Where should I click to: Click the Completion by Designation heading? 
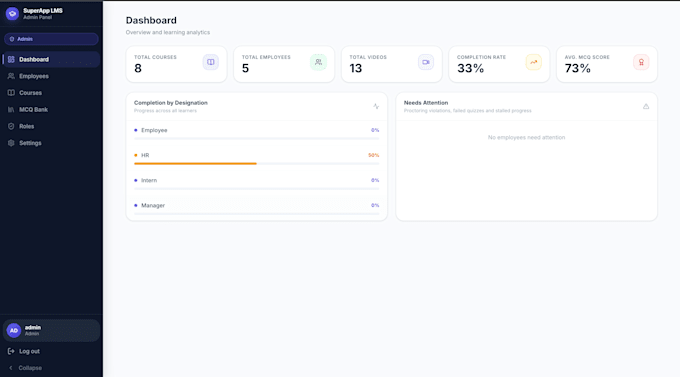[x=171, y=103]
